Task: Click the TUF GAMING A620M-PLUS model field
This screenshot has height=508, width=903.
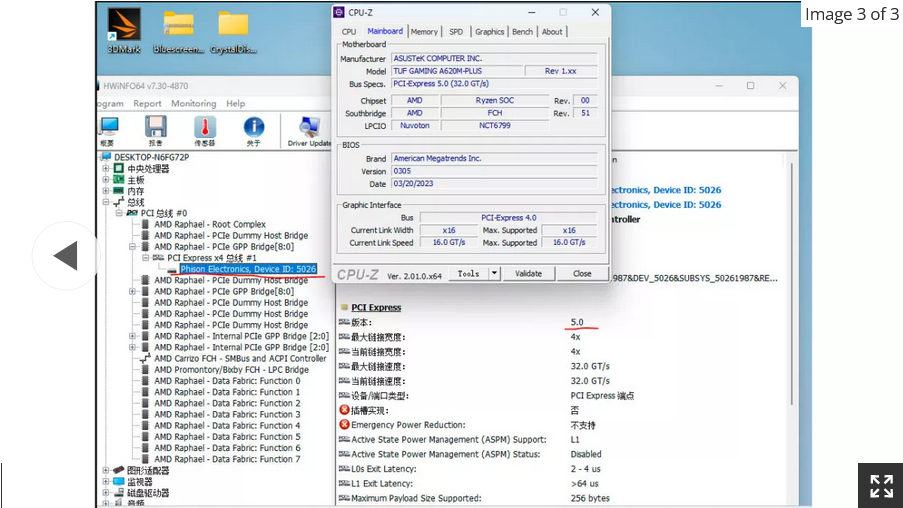Action: 457,71
